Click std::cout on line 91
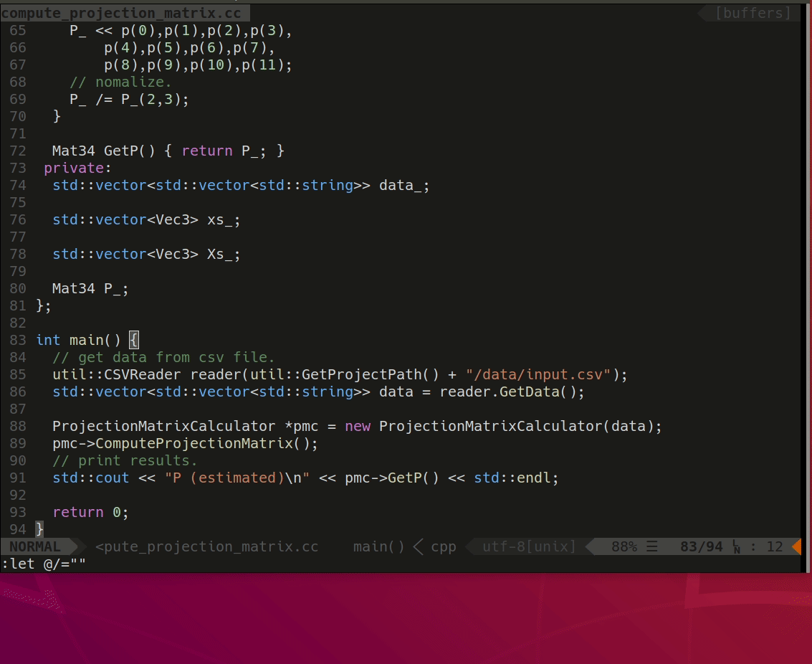Screen dimensions: 812x664 click(x=90, y=478)
